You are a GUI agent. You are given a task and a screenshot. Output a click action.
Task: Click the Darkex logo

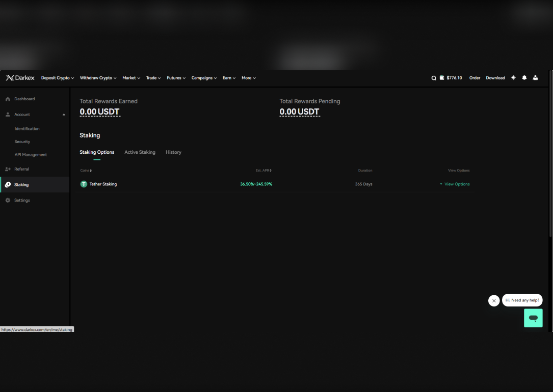coord(20,78)
